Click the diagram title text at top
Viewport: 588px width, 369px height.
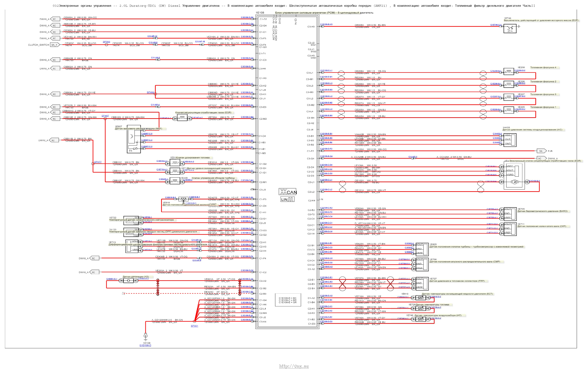coord(294,6)
